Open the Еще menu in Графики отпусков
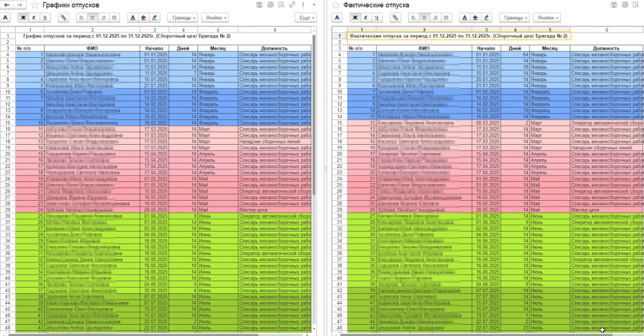Image resolution: width=644 pixels, height=336 pixels. pos(306,18)
